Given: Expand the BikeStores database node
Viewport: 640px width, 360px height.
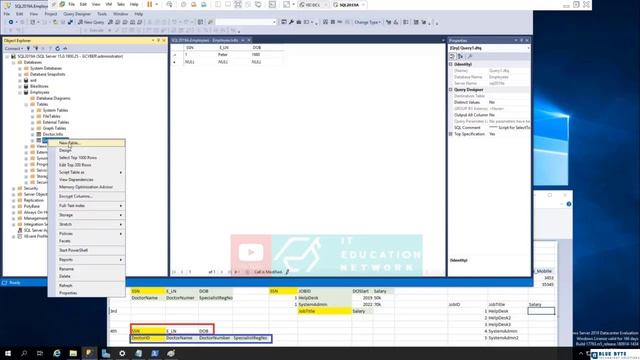Looking at the screenshot, I should point(20,87).
